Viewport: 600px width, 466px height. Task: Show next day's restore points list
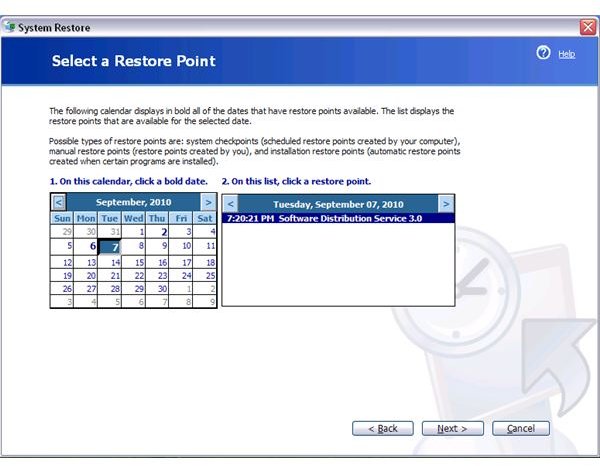[446, 204]
